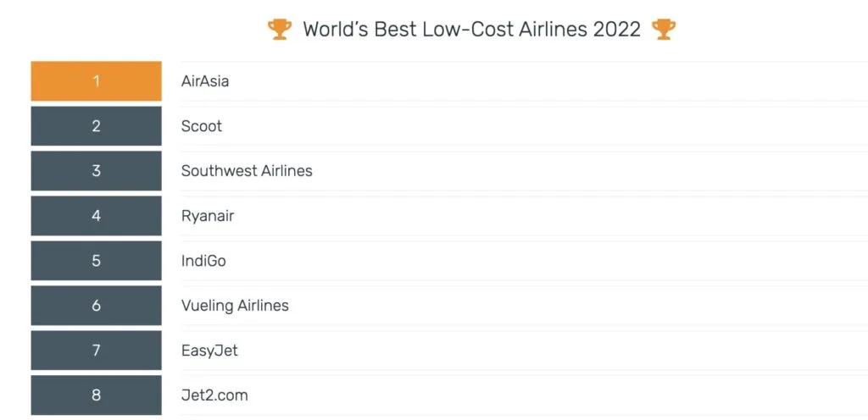Click rank number 8 box

tap(96, 395)
